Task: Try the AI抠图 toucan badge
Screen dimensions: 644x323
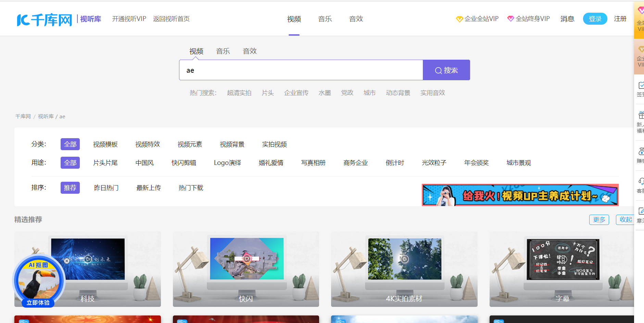Action: 39,280
